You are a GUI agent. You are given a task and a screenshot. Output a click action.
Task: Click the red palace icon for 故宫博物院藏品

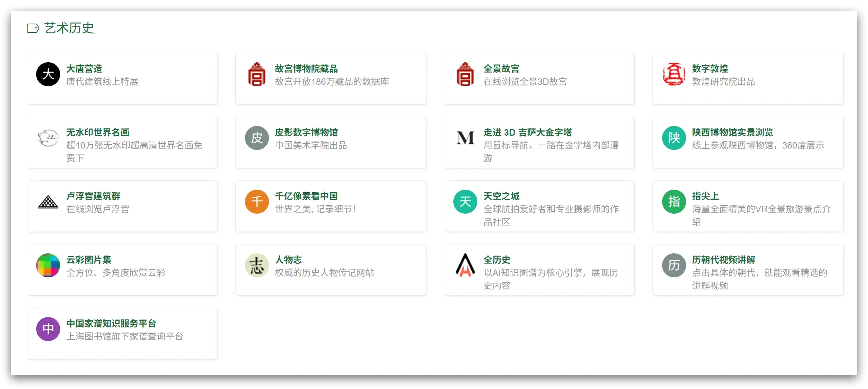257,74
